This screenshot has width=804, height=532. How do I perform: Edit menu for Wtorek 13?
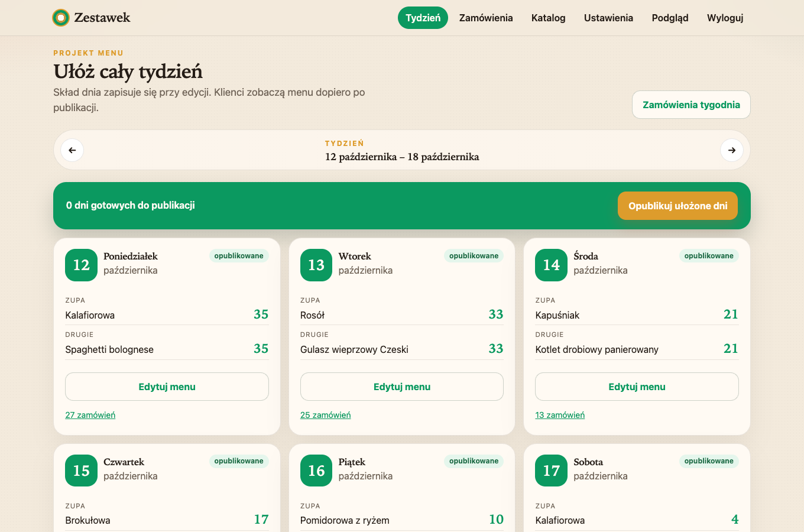pos(402,387)
